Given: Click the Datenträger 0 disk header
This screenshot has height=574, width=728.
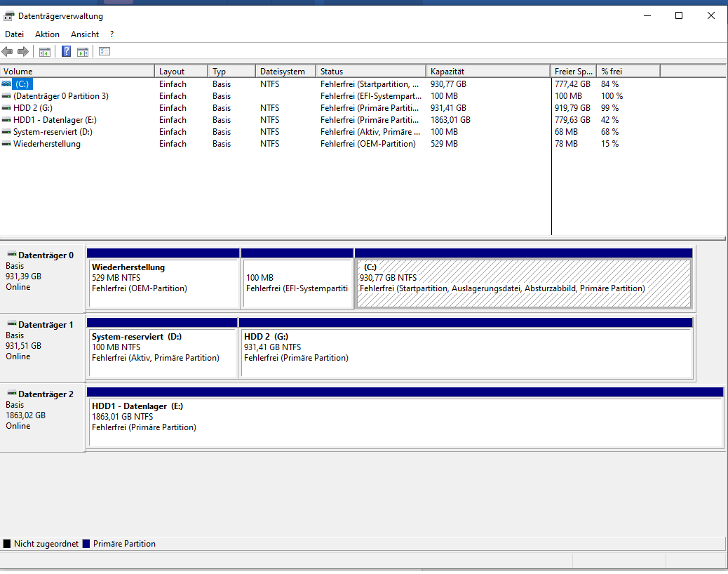Looking at the screenshot, I should point(42,279).
